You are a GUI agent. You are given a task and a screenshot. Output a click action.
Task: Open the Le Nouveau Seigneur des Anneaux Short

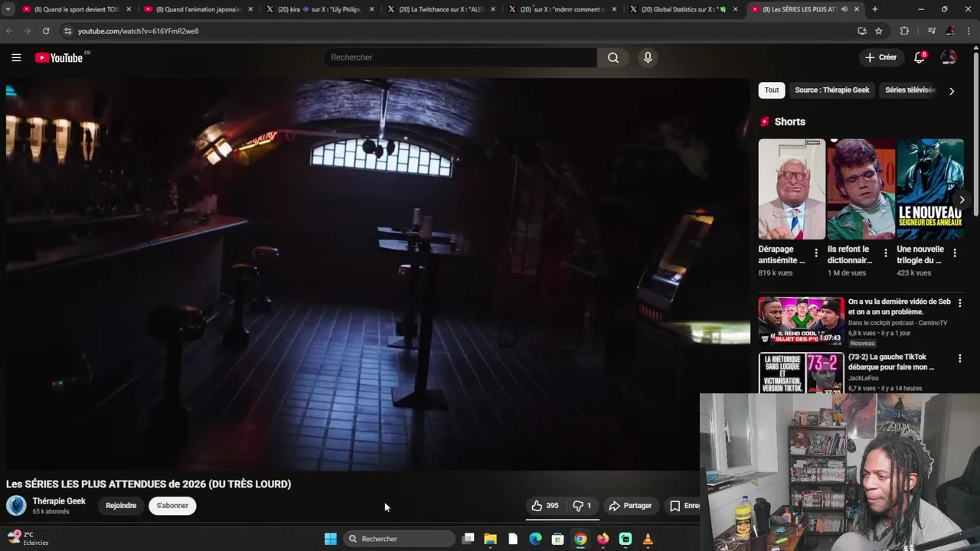[930, 189]
